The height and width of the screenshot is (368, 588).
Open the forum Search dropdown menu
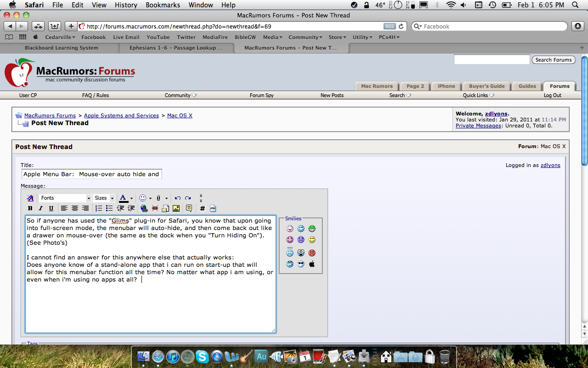coord(400,95)
